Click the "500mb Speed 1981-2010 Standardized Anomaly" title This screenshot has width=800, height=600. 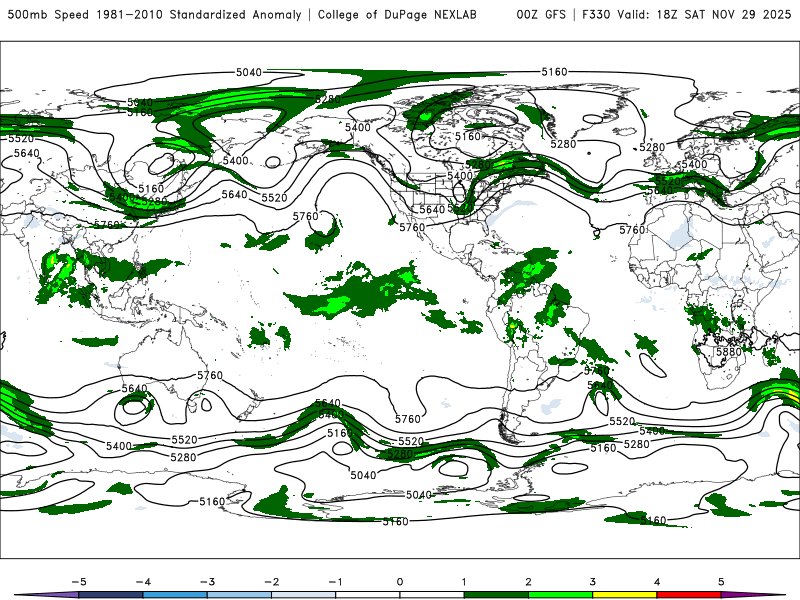[155, 14]
